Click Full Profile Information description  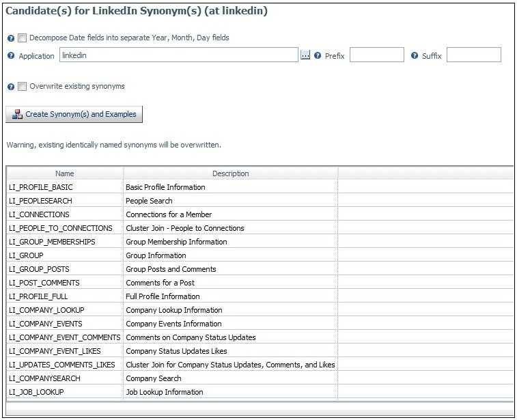point(163,296)
